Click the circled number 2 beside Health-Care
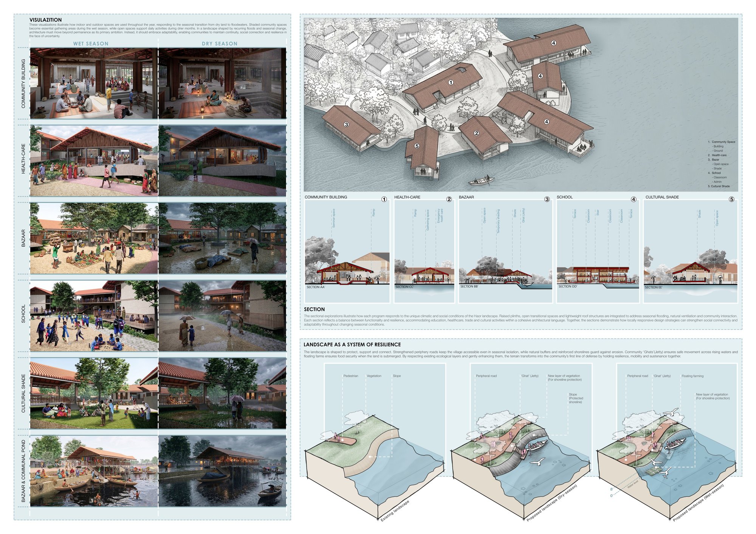This screenshot has width=756, height=534. (x=449, y=199)
